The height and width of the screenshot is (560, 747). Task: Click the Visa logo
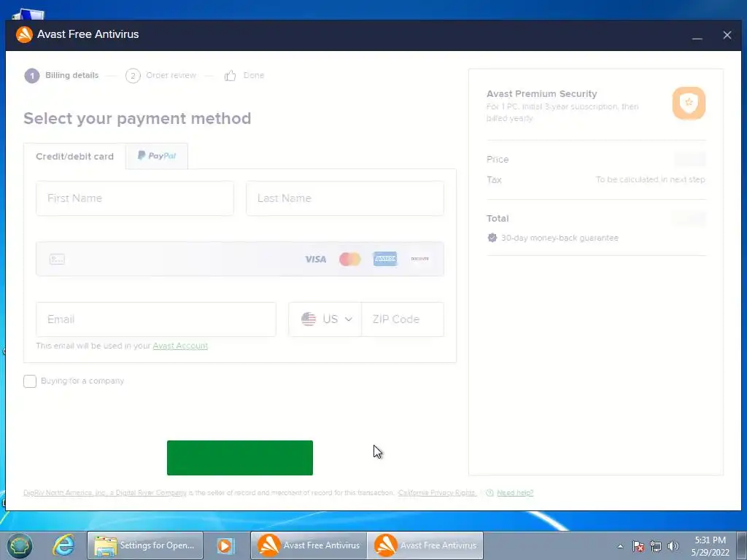point(315,259)
